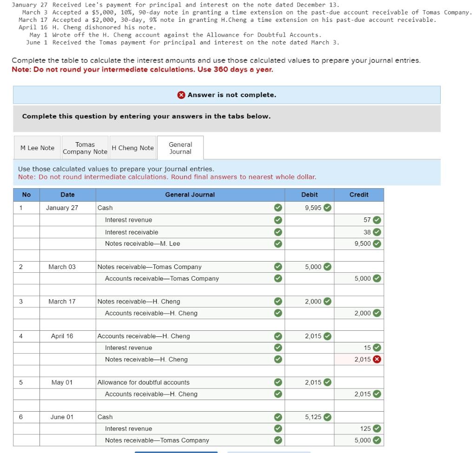The image size is (476, 453).
Task: Click green check next to credit 2,000
Action: click(377, 313)
